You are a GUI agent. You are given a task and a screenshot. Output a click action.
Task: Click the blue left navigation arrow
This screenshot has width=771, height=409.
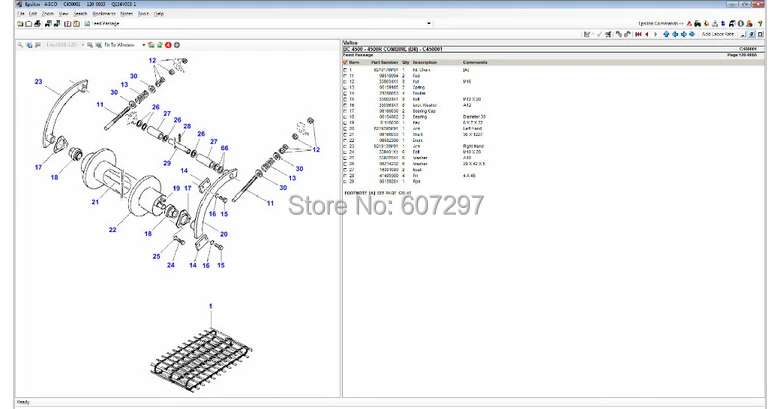click(x=675, y=34)
